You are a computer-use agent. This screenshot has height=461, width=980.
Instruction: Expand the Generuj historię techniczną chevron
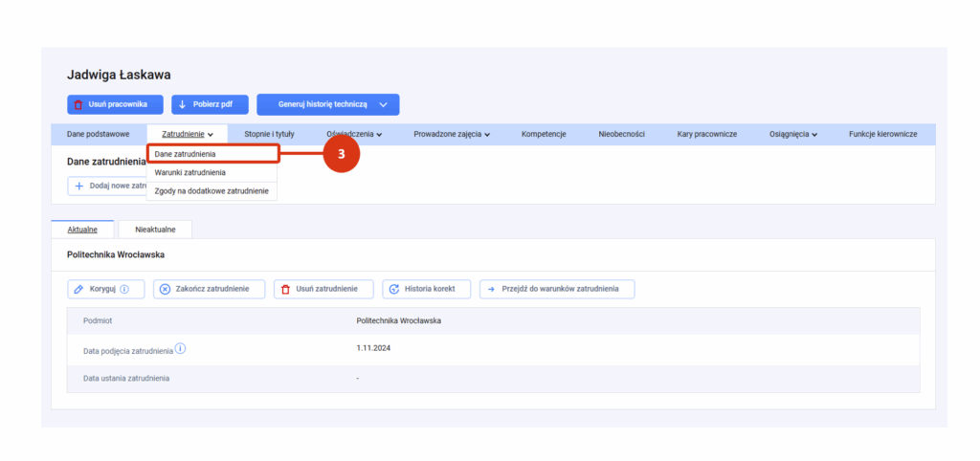[x=383, y=105]
